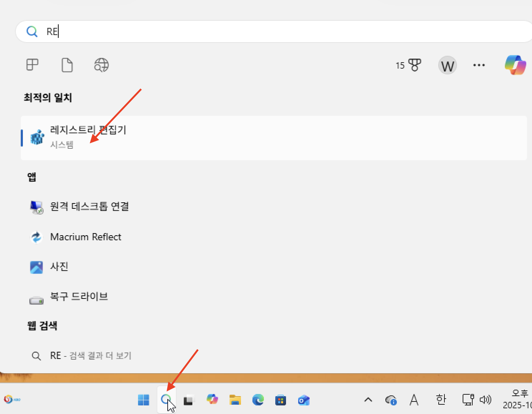The height and width of the screenshot is (414, 532).
Task: Filter search results to documents
Action: 67,65
